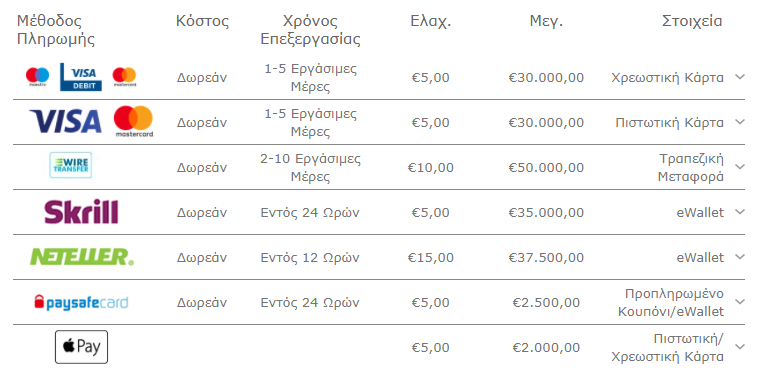The height and width of the screenshot is (389, 767).
Task: Click the Τραπεζική Μεταφορά label
Action: click(x=691, y=167)
